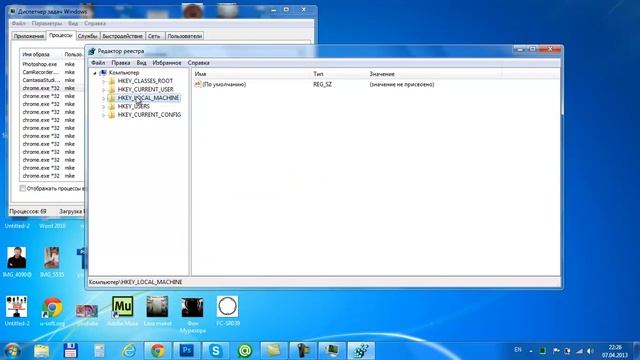Viewport: 640px width, 360px height.
Task: Click the Компьютер computer icon in tree
Action: (103, 73)
